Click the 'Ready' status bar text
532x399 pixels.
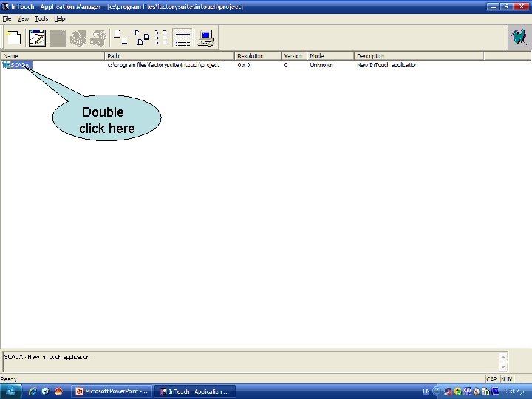[8, 379]
